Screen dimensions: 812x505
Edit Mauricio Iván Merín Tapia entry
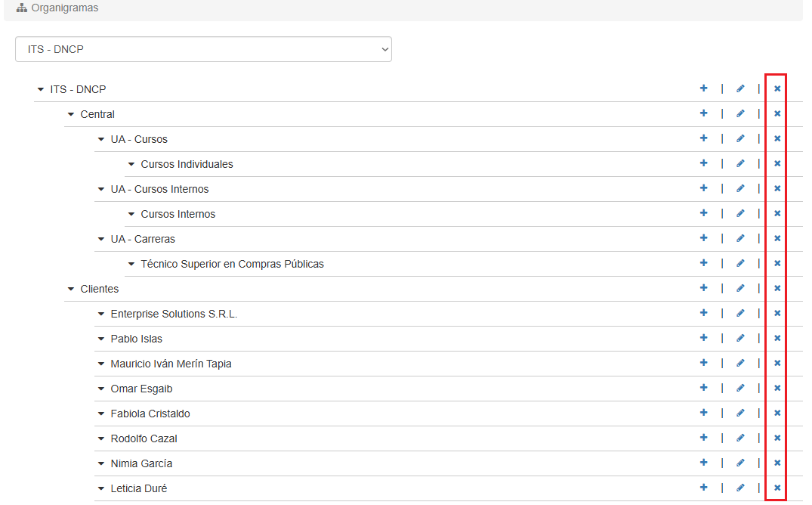(x=740, y=363)
